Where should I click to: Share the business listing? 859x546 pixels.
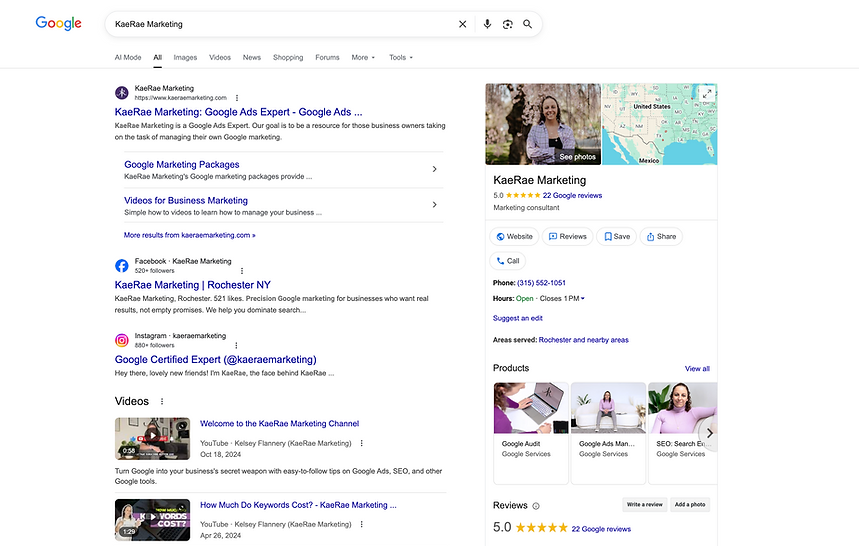[x=661, y=237]
